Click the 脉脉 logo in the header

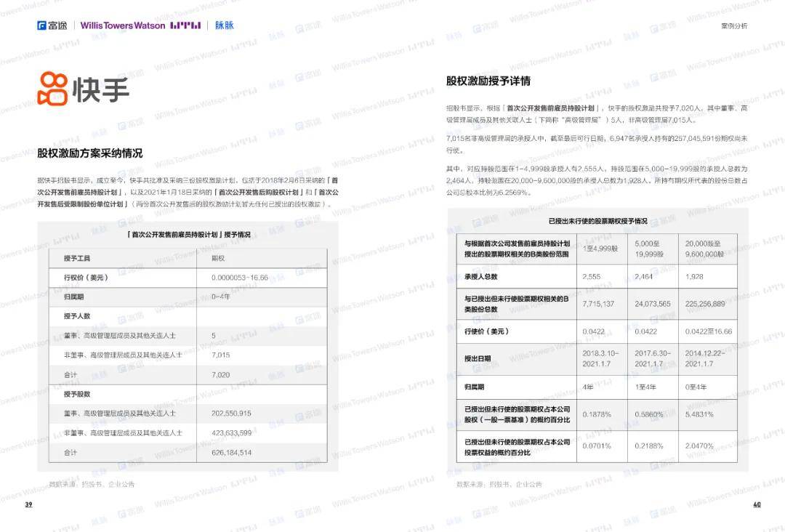click(x=225, y=25)
